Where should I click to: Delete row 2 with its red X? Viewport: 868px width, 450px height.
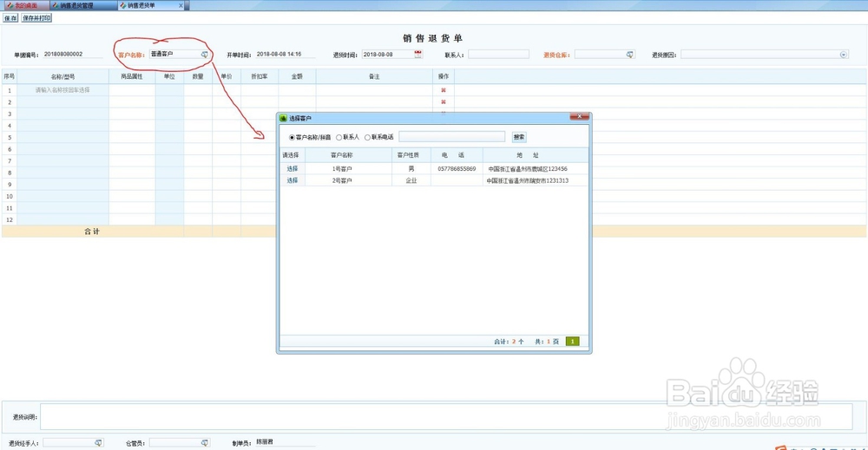click(443, 101)
